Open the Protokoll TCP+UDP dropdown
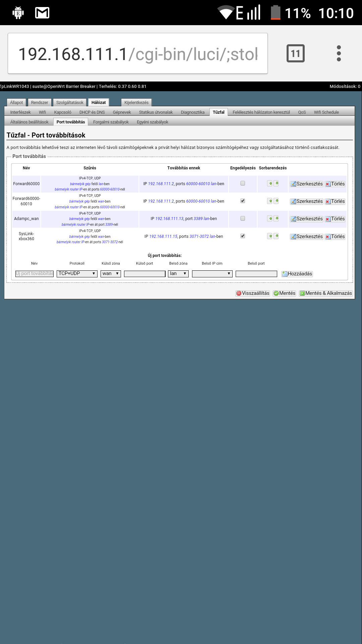This screenshot has width=362, height=644. point(77,274)
